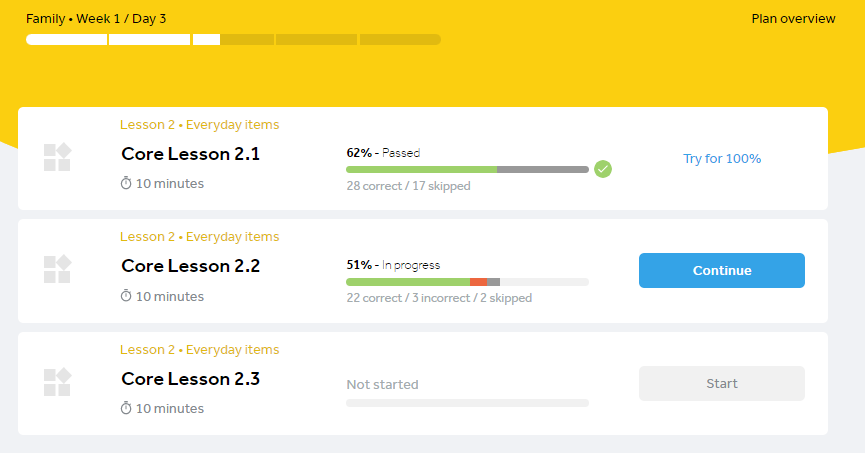
Task: Click the timer icon for Lesson 2.3
Action: [x=126, y=409]
